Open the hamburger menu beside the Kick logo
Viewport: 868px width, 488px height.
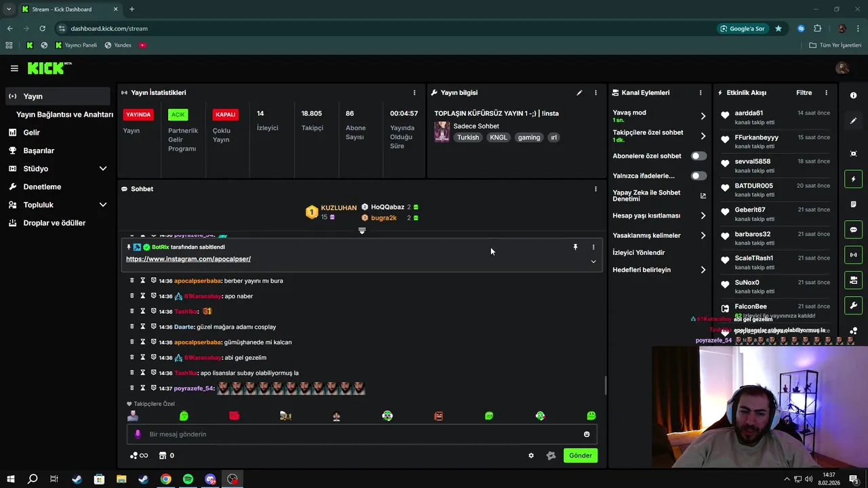(x=14, y=68)
